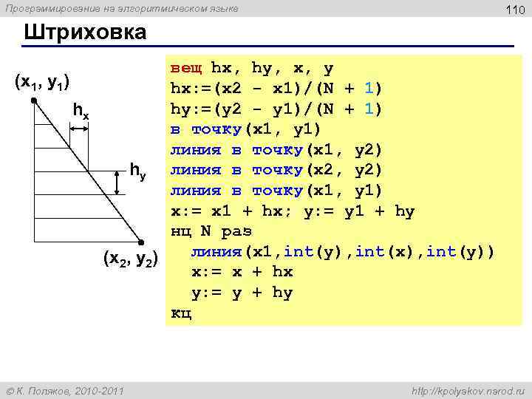Click the vertical hy dimension arrow
Image resolution: width=532 pixels, height=399 pixels.
[x=117, y=183]
